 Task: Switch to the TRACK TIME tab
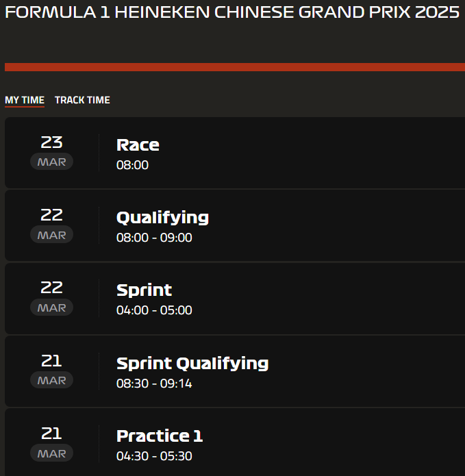point(82,100)
